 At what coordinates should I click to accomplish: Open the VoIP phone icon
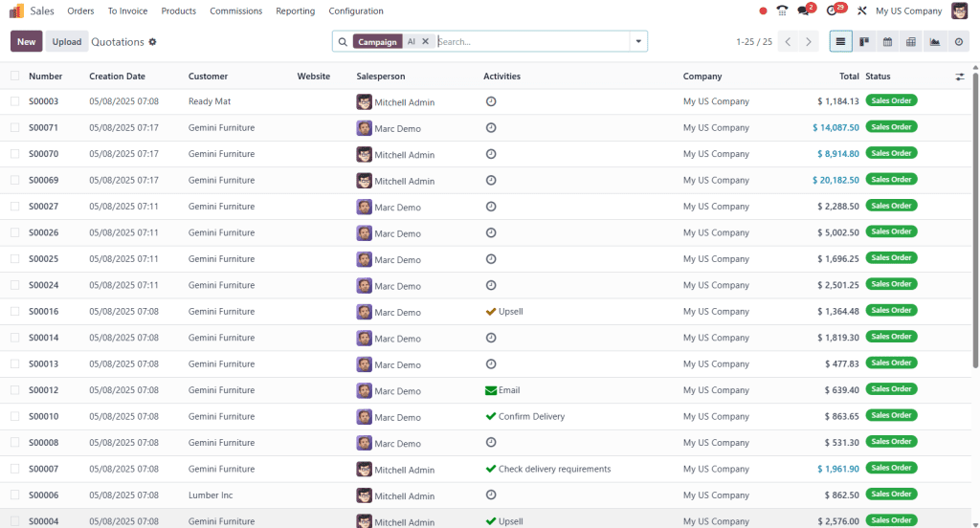click(x=782, y=11)
